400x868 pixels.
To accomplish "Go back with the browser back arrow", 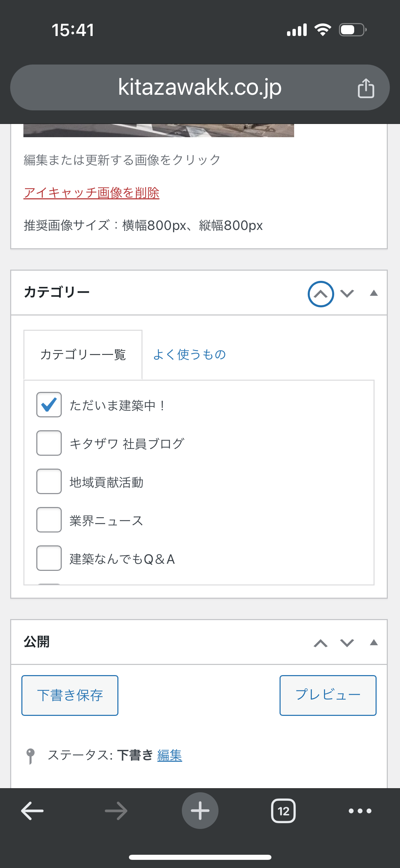I will pyautogui.click(x=32, y=811).
